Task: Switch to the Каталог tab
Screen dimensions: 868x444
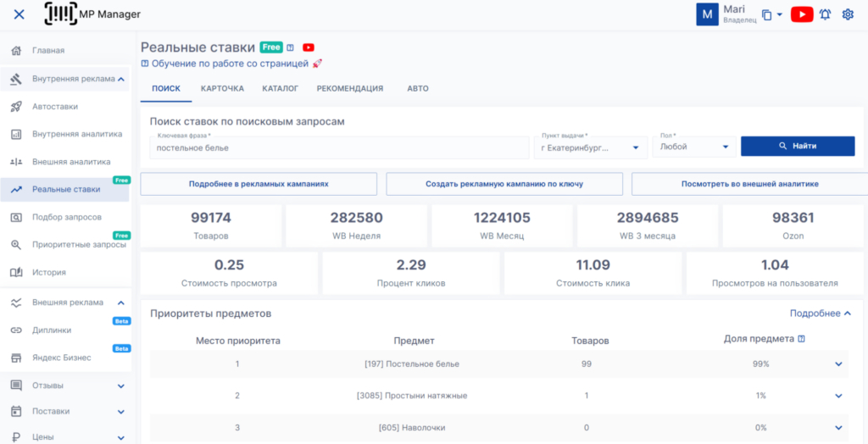Action: click(x=280, y=88)
